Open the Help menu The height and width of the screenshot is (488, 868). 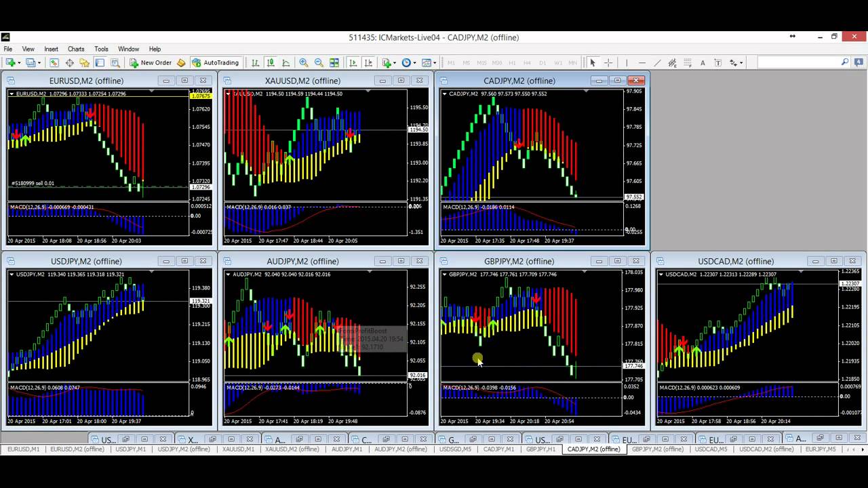click(x=155, y=49)
